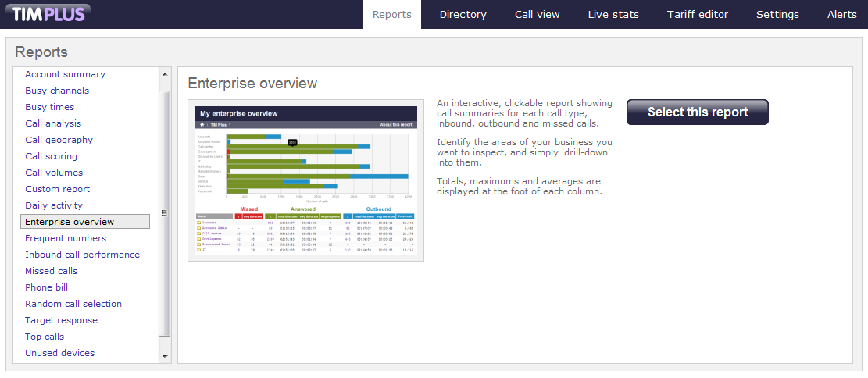
Task: Open the Settings tab
Action: 777,15
